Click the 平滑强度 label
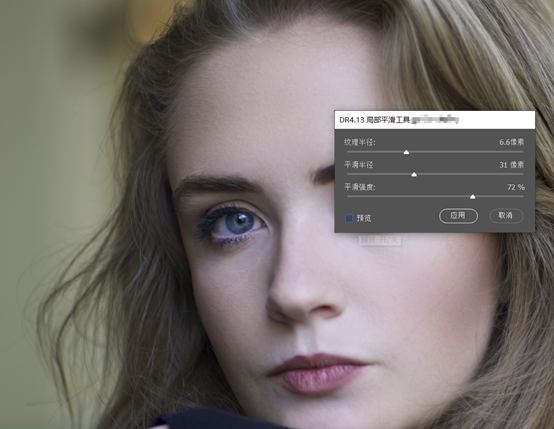The height and width of the screenshot is (429, 554). [360, 187]
